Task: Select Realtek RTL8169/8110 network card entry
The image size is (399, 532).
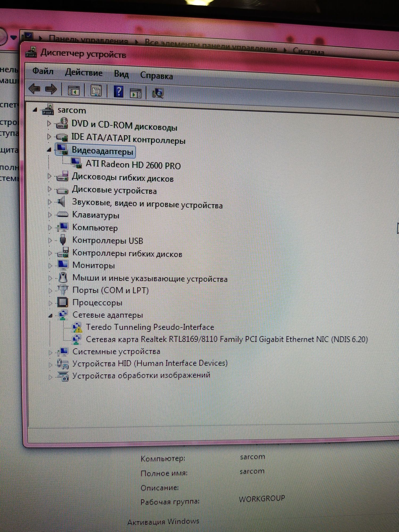Action: pyautogui.click(x=227, y=339)
